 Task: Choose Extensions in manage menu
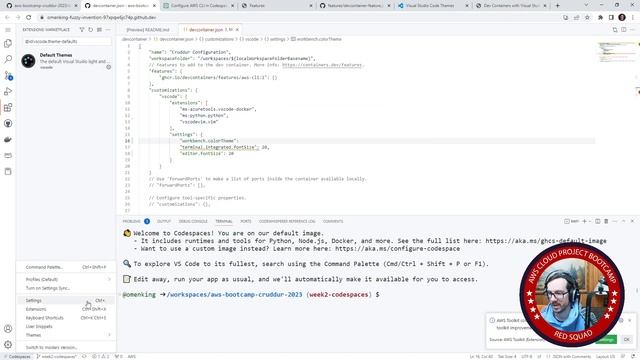click(65, 309)
